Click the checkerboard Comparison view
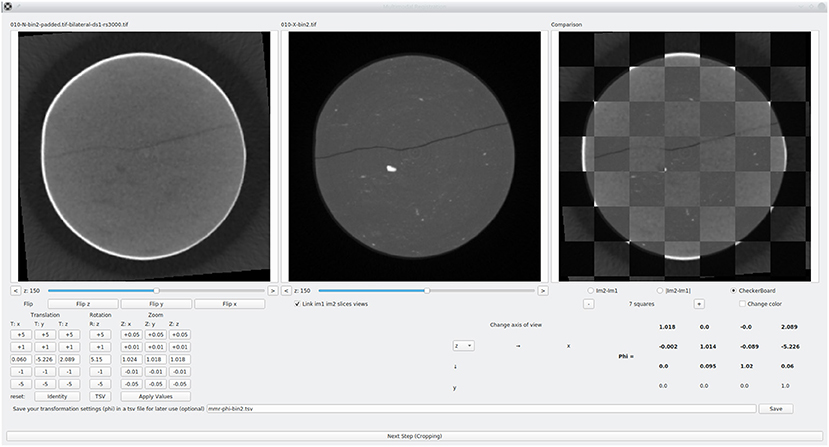 (x=685, y=156)
